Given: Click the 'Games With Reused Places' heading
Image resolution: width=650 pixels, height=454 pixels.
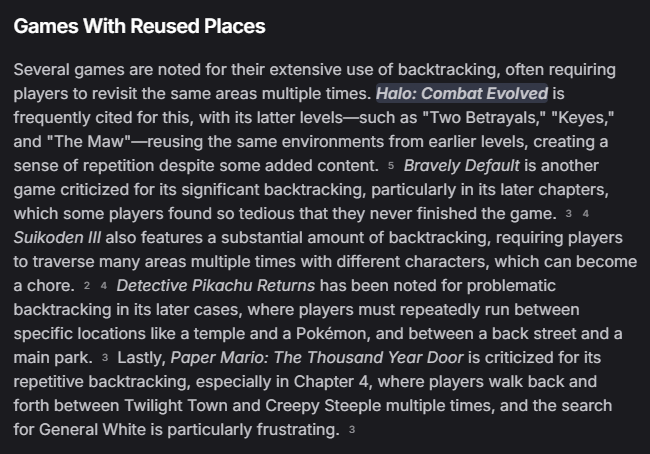Looking at the screenshot, I should coord(139,26).
